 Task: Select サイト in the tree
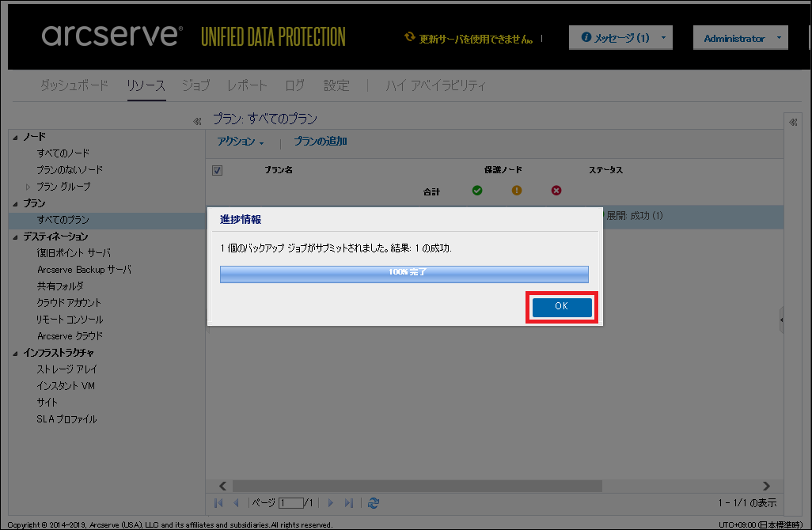[47, 402]
